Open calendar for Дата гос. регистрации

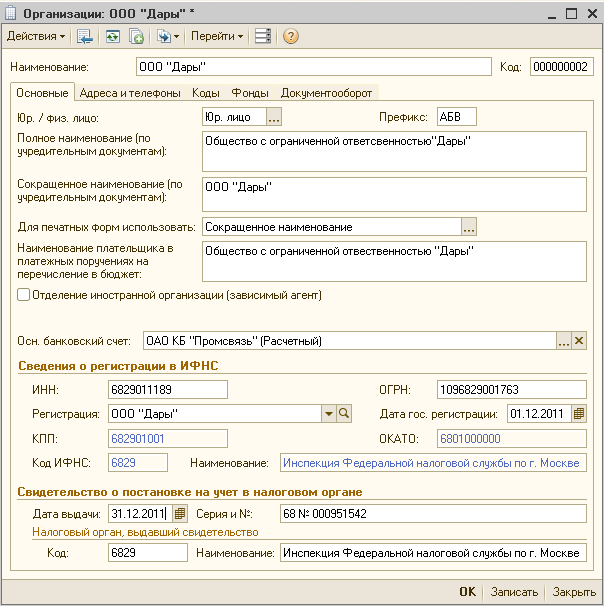579,414
